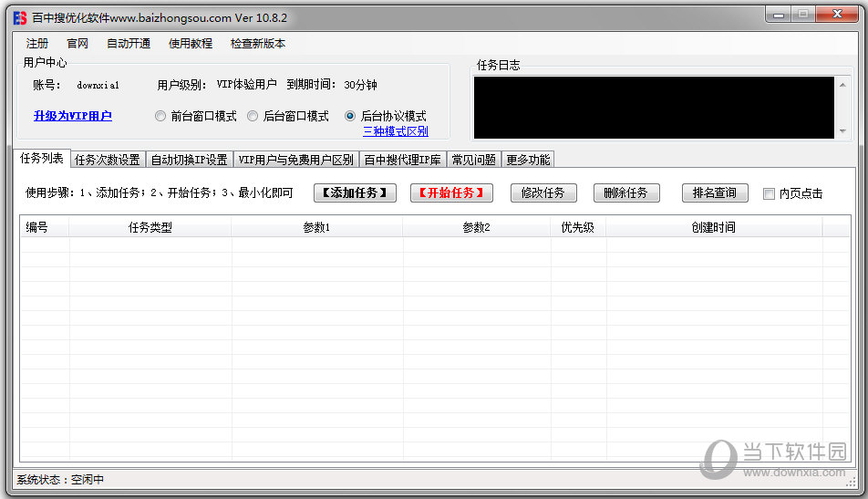Click the application logo icon in title bar

tap(20, 17)
